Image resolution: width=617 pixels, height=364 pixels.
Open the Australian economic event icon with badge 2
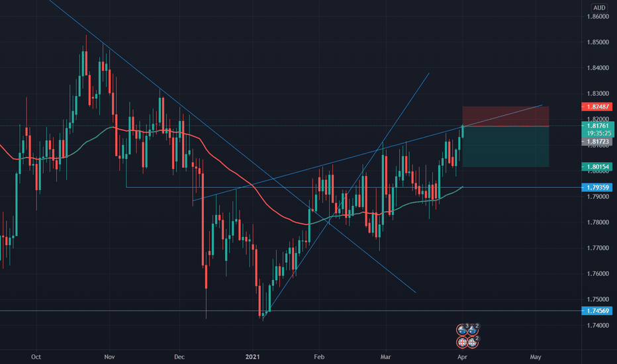472,330
